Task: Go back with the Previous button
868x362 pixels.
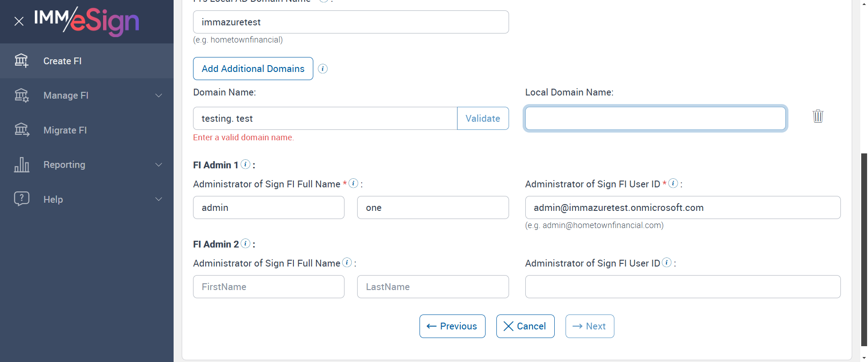Action: [452, 326]
